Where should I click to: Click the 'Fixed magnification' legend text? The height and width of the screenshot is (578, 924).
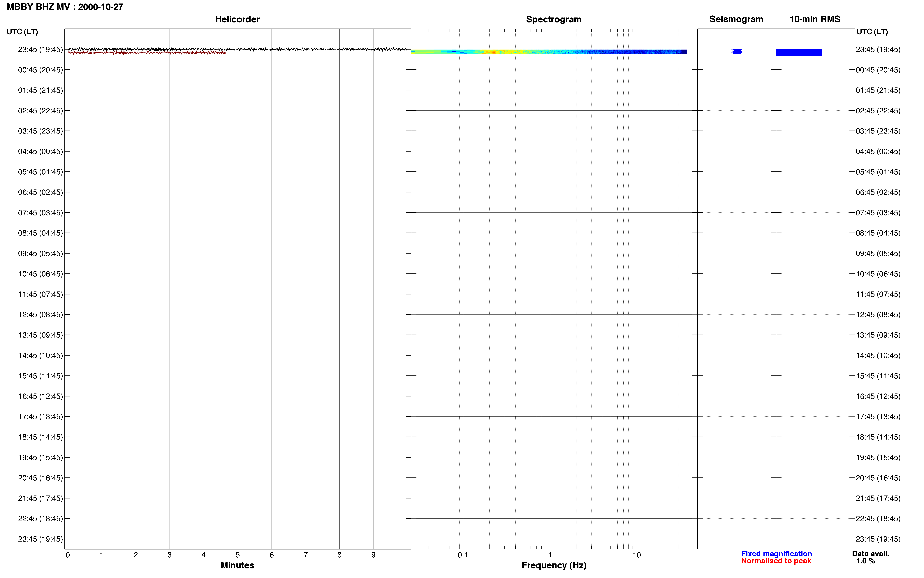pos(777,554)
